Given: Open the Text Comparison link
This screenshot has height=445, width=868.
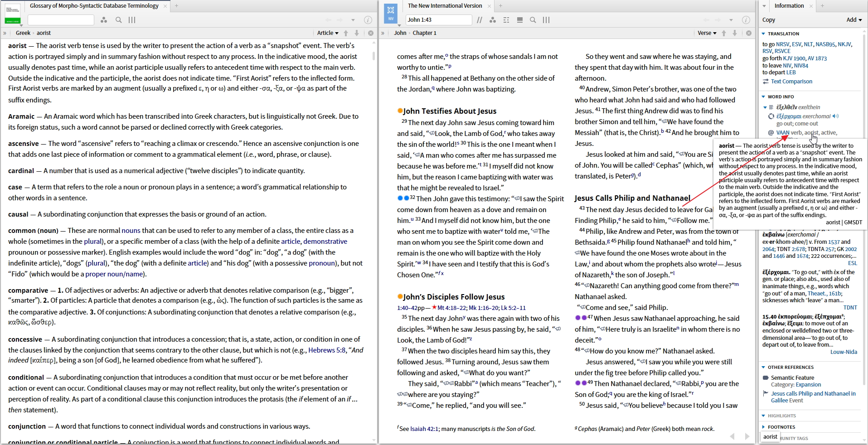Looking at the screenshot, I should tap(791, 82).
